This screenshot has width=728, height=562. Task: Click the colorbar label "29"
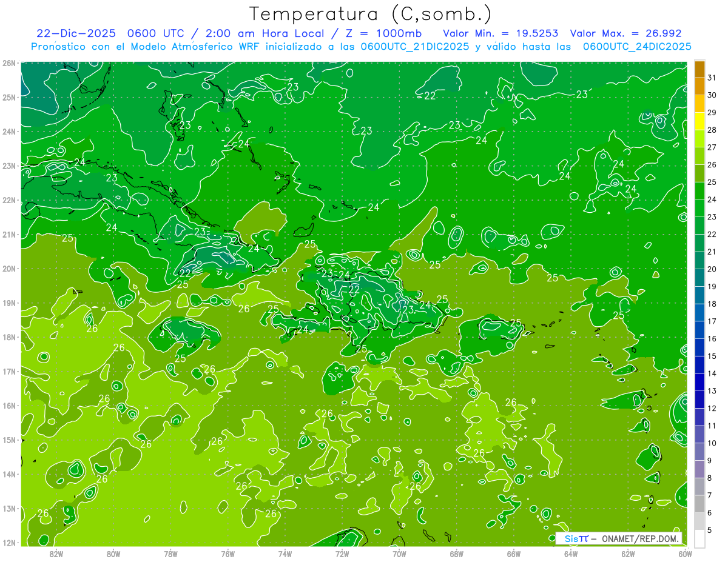tap(712, 113)
